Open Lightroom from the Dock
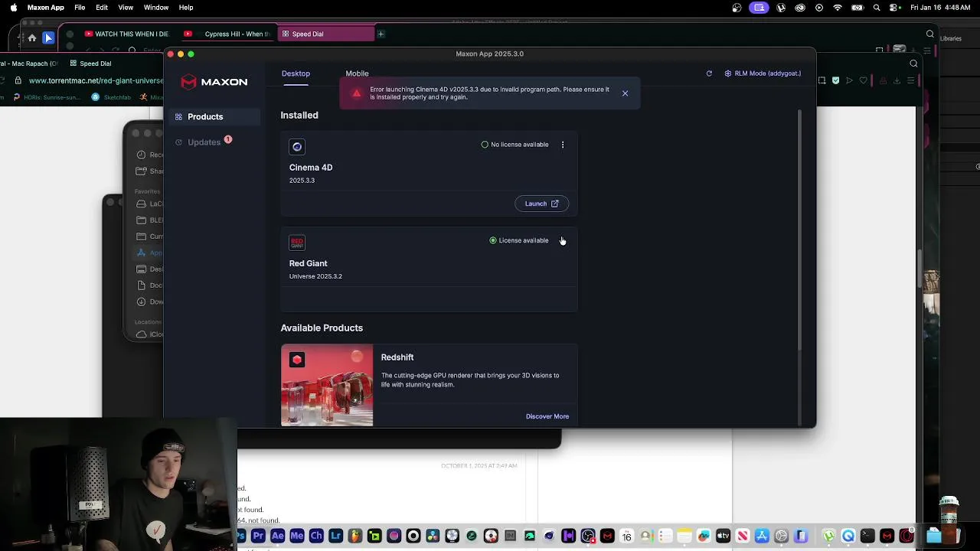 pyautogui.click(x=335, y=536)
